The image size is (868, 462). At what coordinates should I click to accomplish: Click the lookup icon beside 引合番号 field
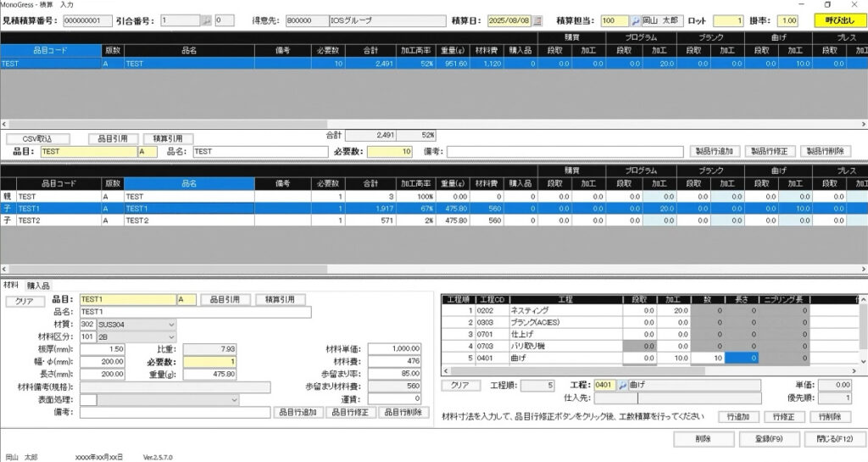click(x=207, y=20)
